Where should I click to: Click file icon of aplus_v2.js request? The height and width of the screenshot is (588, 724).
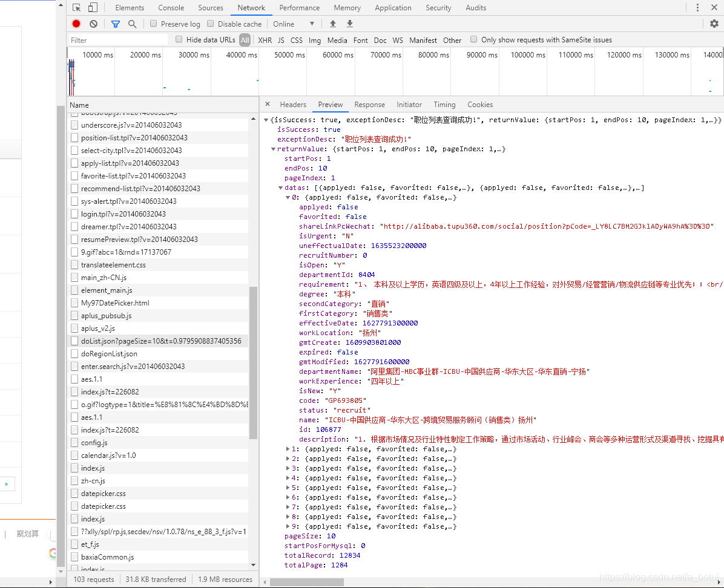[x=74, y=328]
